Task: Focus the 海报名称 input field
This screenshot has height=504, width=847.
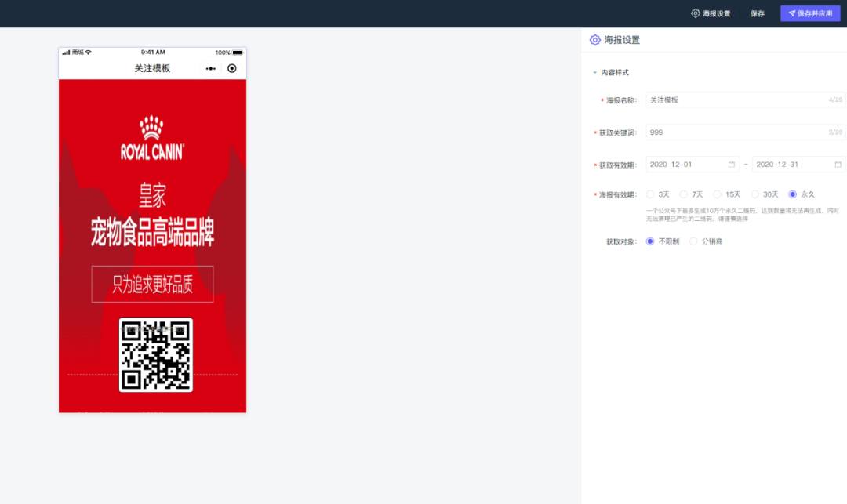Action: tap(745, 100)
